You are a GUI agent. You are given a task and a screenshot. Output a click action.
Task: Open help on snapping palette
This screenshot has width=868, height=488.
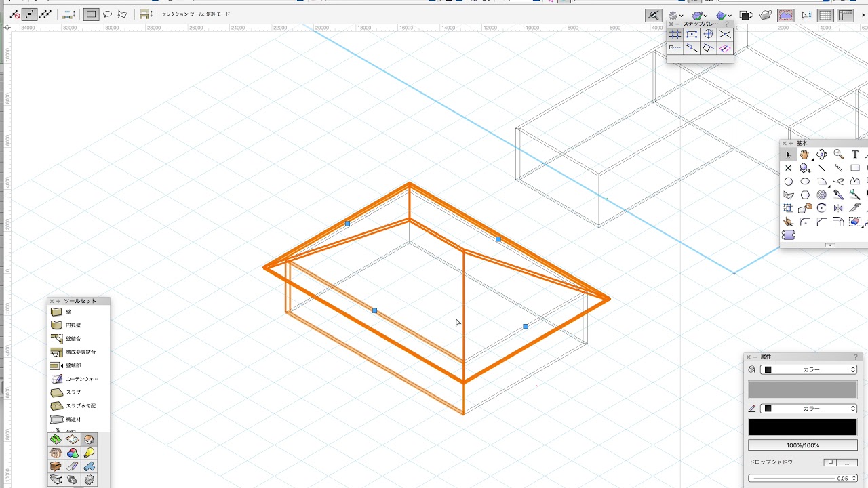pyautogui.click(x=727, y=24)
